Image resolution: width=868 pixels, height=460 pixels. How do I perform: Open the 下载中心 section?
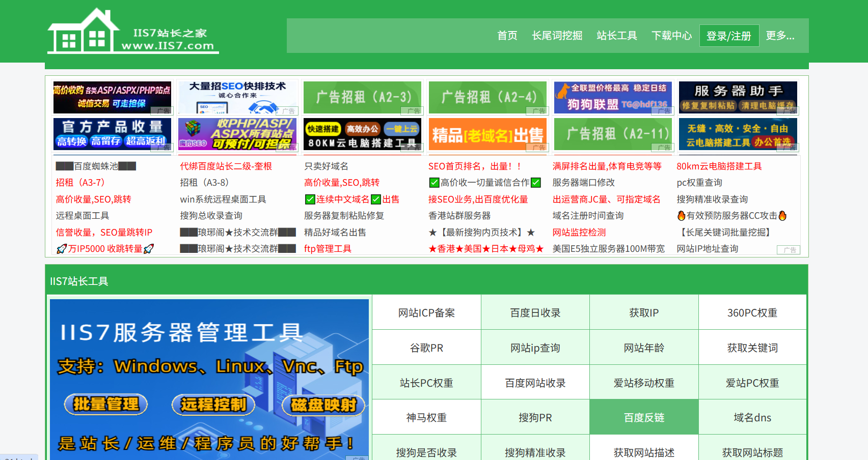tap(672, 36)
